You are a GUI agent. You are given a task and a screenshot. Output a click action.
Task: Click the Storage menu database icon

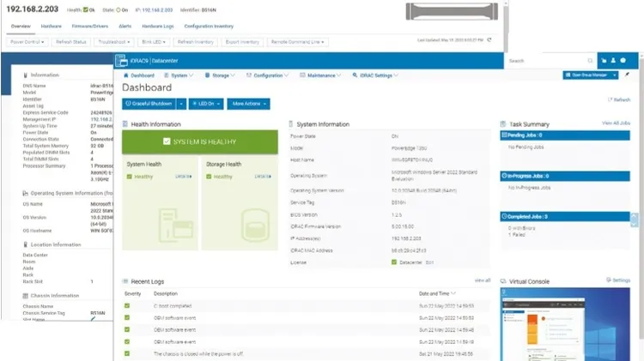point(208,75)
